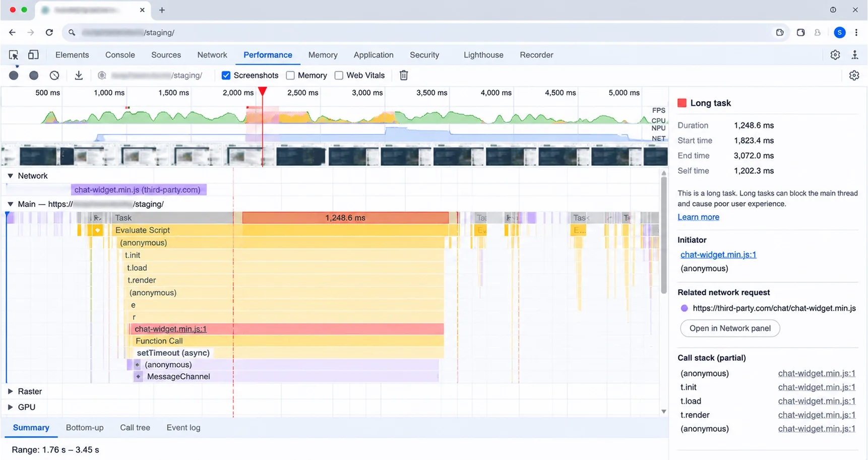Select the 1,248.6 ms long task bar
The width and height of the screenshot is (868, 460).
[x=345, y=218]
